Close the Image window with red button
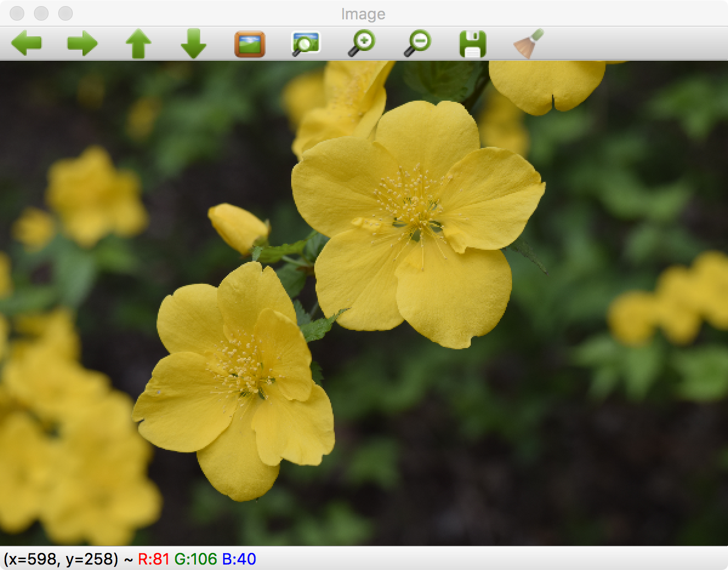This screenshot has height=570, width=728. 18,13
